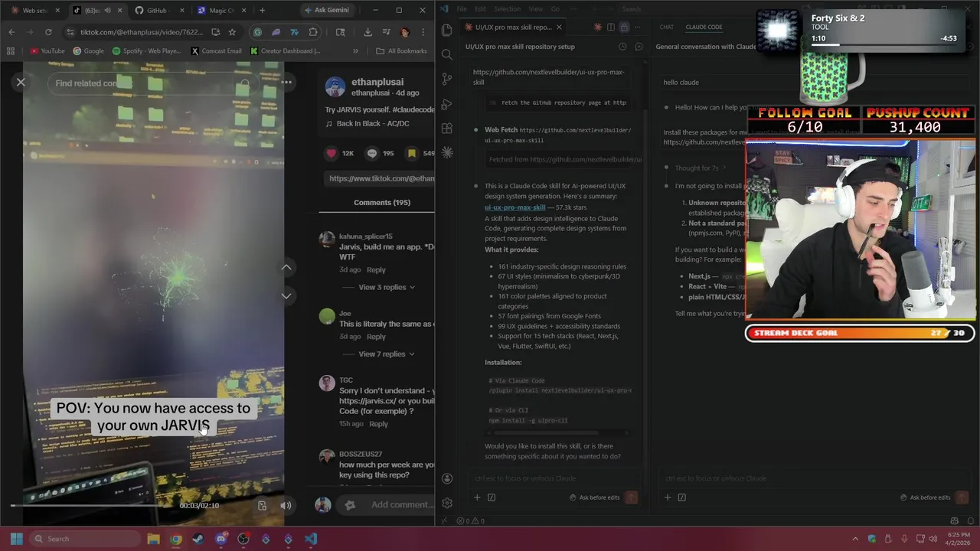The height and width of the screenshot is (551, 980).
Task: Toggle the editor group lock icon
Action: pyautogui.click(x=624, y=27)
